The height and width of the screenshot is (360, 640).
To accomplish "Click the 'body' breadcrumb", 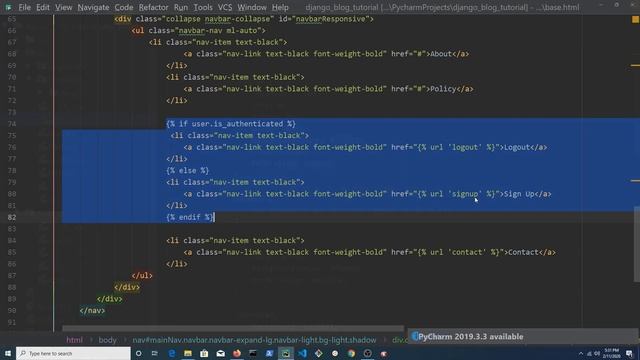I will click(107, 340).
